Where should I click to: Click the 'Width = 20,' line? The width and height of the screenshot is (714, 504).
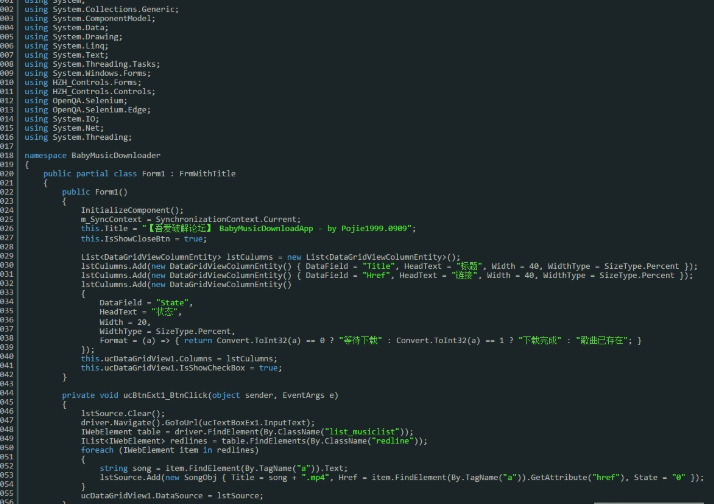125,322
